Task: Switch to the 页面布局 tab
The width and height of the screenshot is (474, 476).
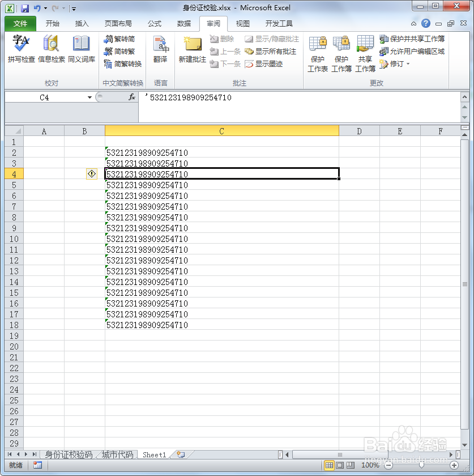Action: point(118,24)
